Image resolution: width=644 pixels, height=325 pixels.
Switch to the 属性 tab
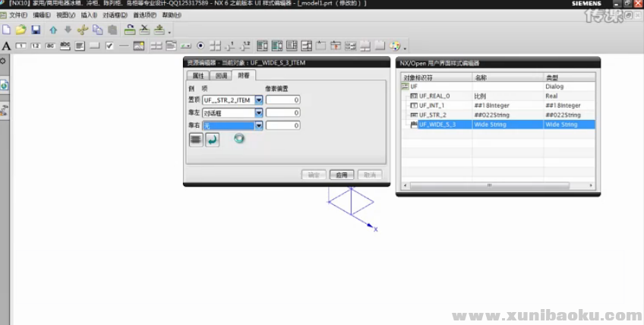(199, 76)
